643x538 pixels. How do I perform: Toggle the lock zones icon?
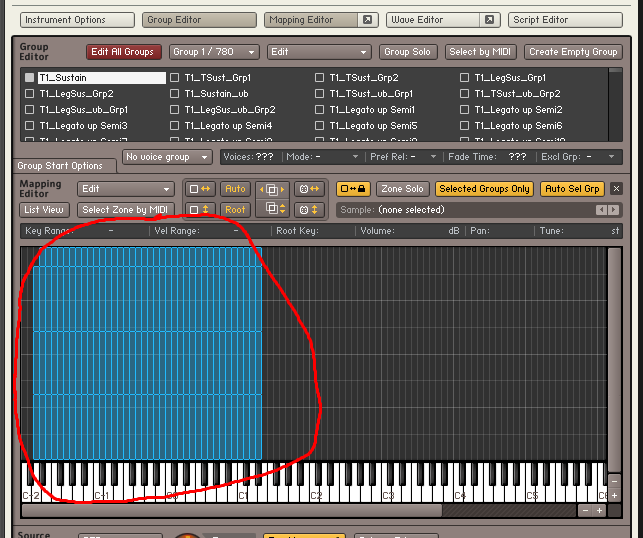(x=353, y=189)
